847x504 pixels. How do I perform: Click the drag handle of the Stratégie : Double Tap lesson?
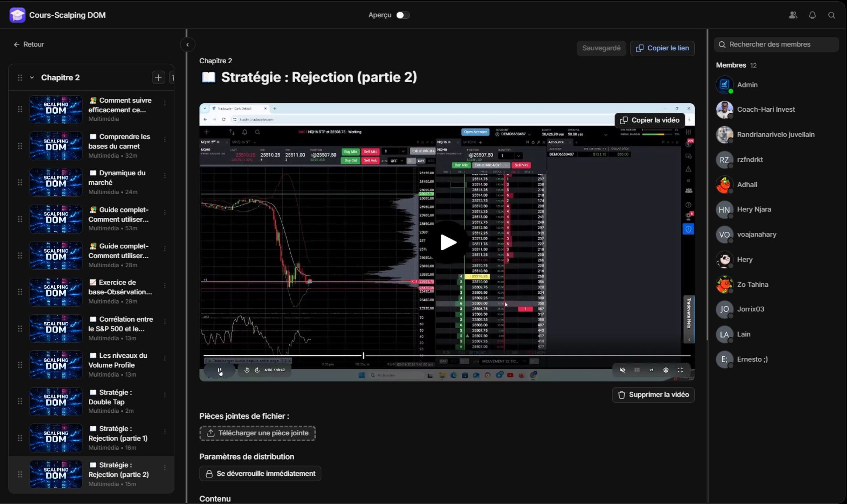point(20,401)
